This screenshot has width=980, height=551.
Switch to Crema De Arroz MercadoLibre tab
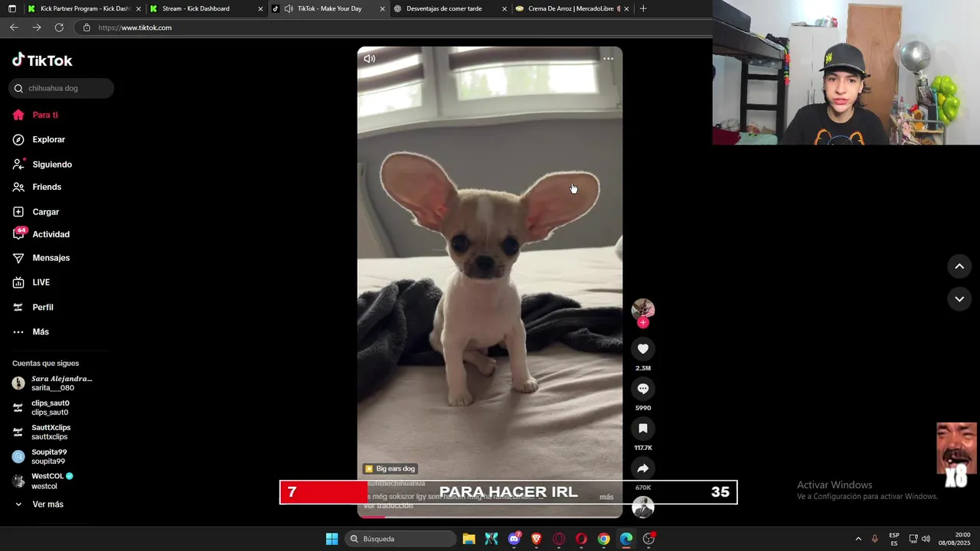[573, 8]
